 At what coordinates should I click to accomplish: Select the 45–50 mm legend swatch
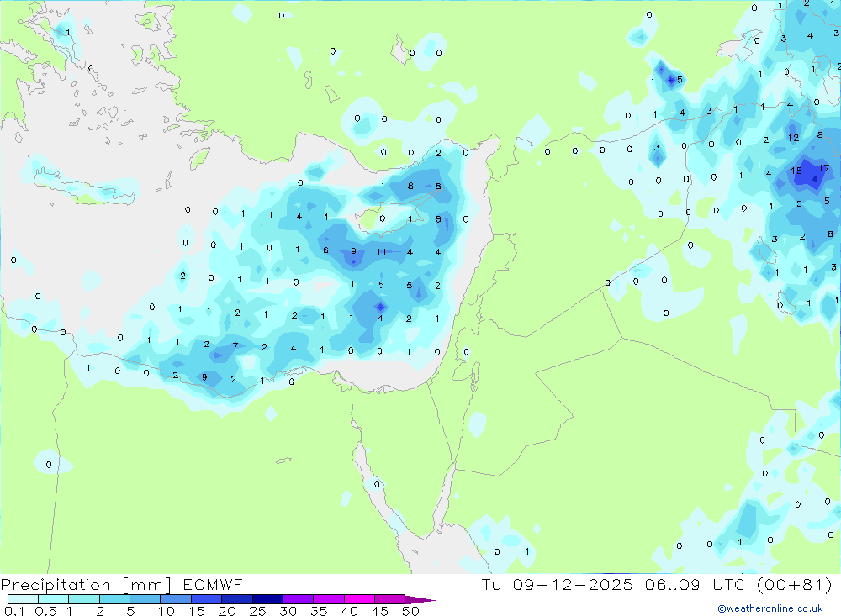pos(390,599)
